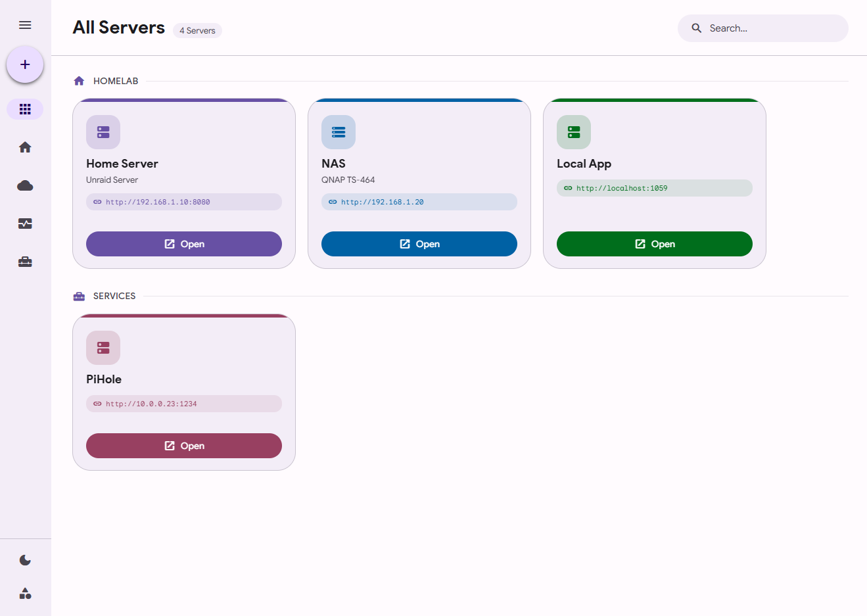Image resolution: width=867 pixels, height=616 pixels.
Task: Click the NAS server icon thumbnail
Action: coord(339,131)
